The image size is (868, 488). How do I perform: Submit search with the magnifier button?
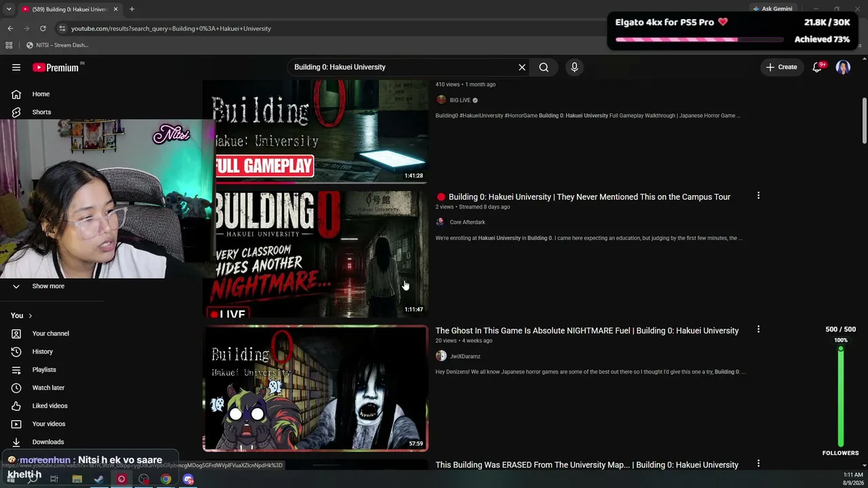(544, 67)
